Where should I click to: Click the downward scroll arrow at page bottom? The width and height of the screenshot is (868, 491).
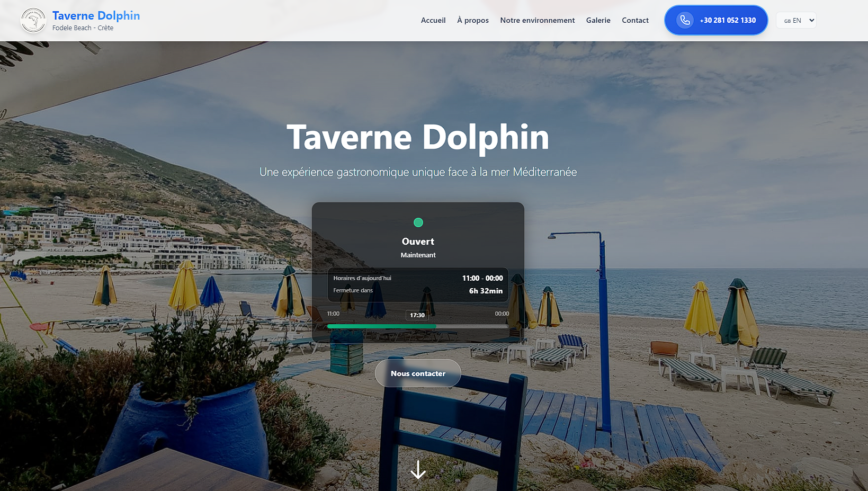[418, 470]
